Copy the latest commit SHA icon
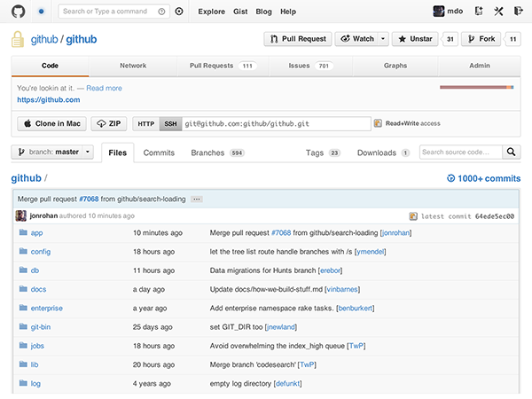532x399 pixels. pos(413,216)
